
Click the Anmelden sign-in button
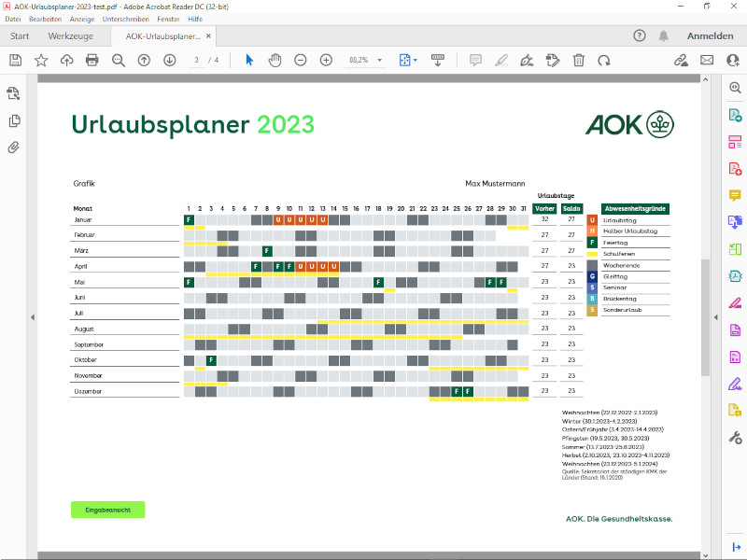point(710,35)
